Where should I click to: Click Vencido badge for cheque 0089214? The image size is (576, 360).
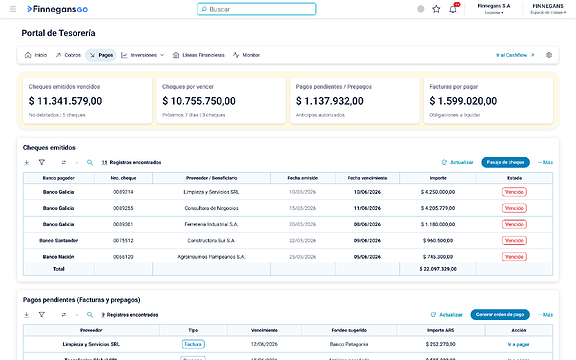click(514, 192)
